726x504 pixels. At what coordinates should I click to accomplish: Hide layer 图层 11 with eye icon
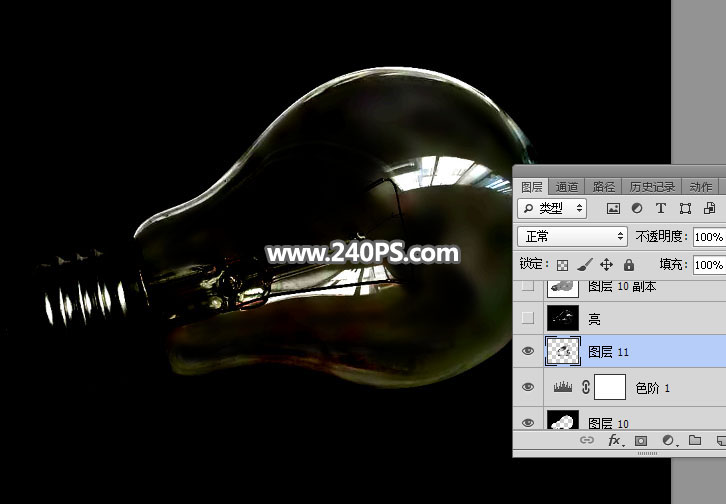pos(529,351)
